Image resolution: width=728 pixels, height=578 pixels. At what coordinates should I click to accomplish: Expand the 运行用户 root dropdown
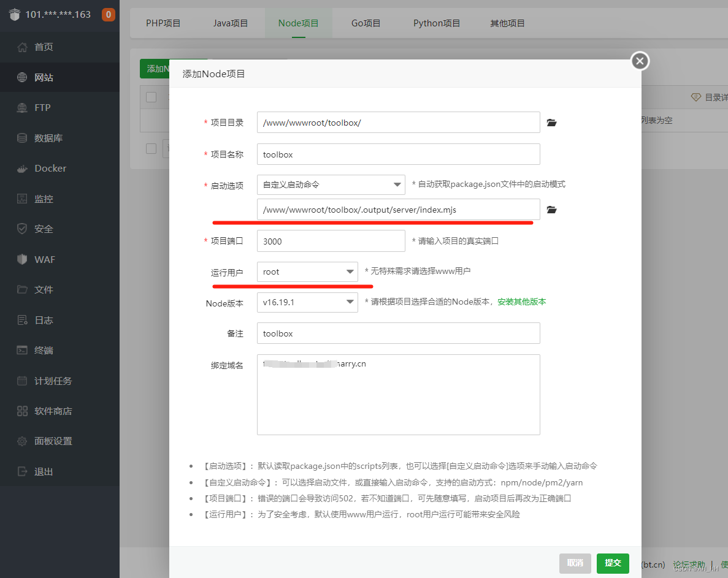pyautogui.click(x=307, y=272)
